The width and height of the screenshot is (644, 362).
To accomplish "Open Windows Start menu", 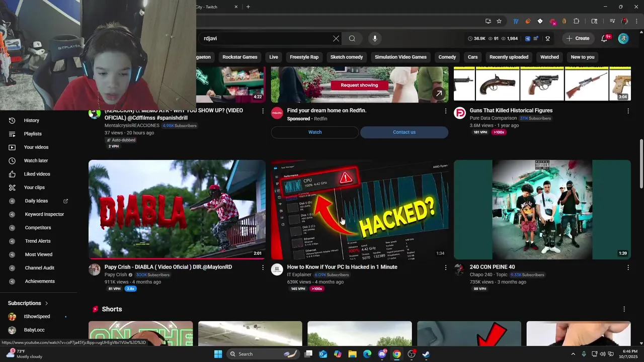I will 218,354.
